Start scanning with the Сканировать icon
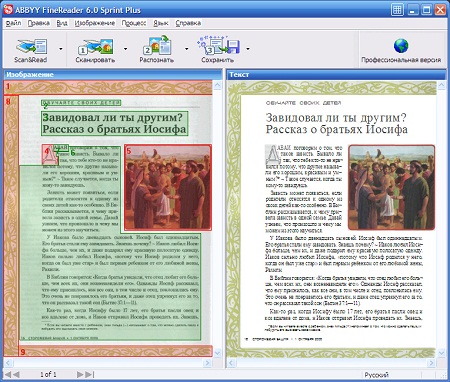Screen dimensions: 450x382 pyautogui.click(x=95, y=47)
